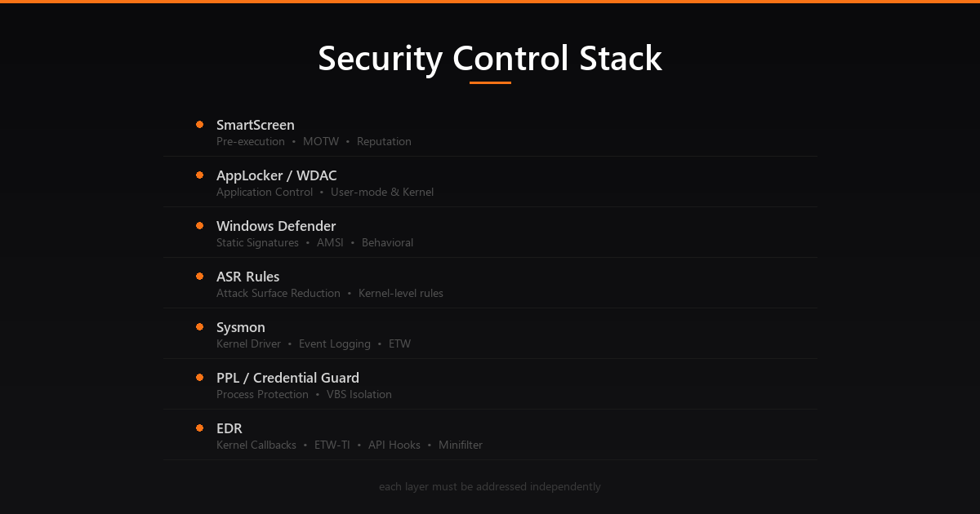Image resolution: width=980 pixels, height=514 pixels.
Task: Select the bullet dot next to Windows Defender
Action: tap(199, 226)
